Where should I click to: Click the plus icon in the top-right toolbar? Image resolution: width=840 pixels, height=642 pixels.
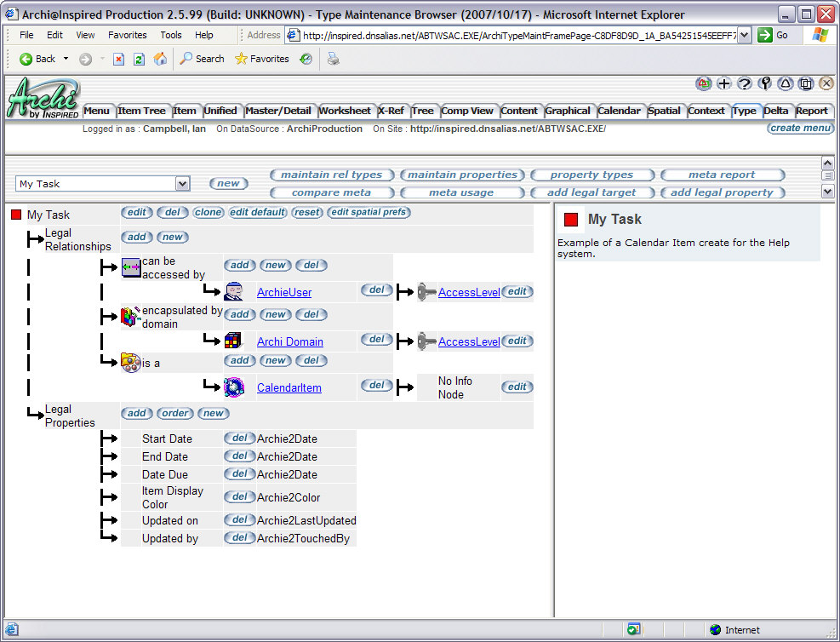[724, 85]
